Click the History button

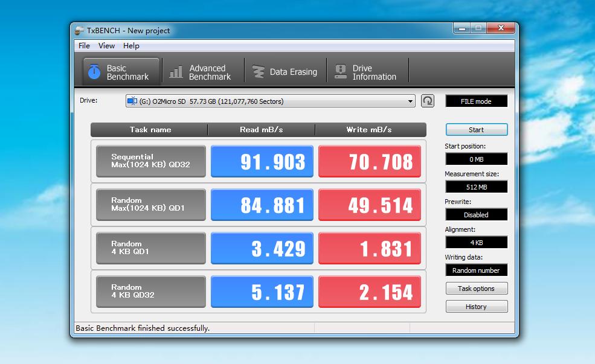tap(476, 307)
